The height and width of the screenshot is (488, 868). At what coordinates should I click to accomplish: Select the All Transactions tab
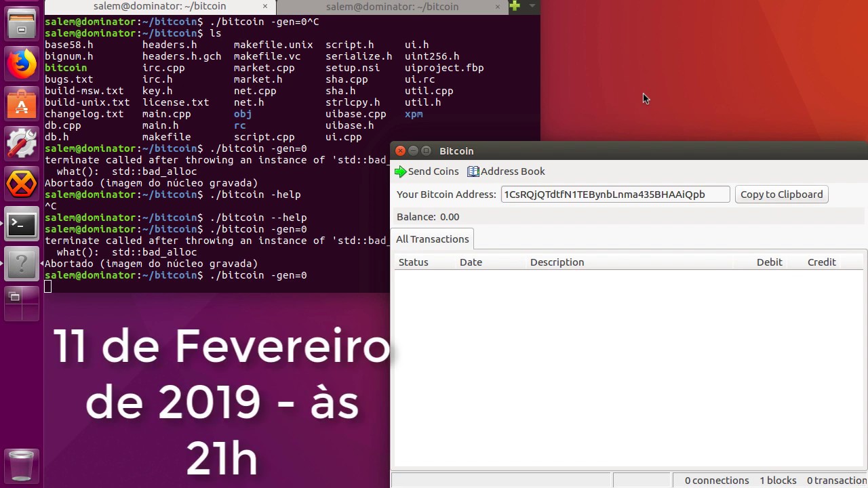(x=433, y=239)
